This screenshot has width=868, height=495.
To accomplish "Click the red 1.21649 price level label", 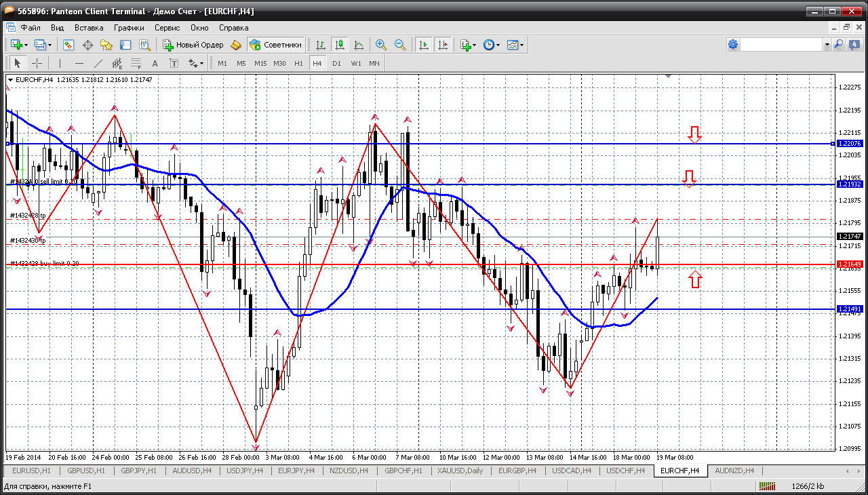I will (850, 264).
